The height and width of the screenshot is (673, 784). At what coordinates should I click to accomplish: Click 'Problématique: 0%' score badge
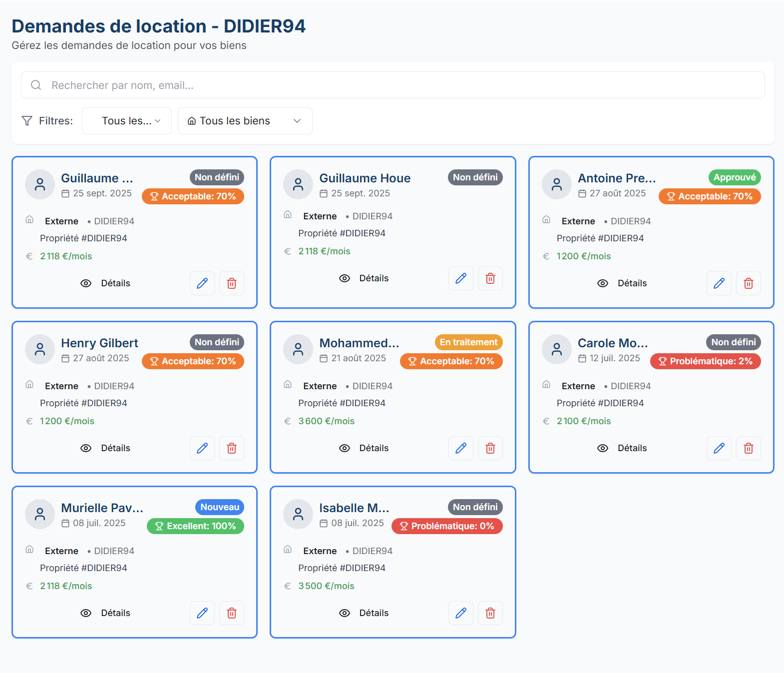point(447,526)
